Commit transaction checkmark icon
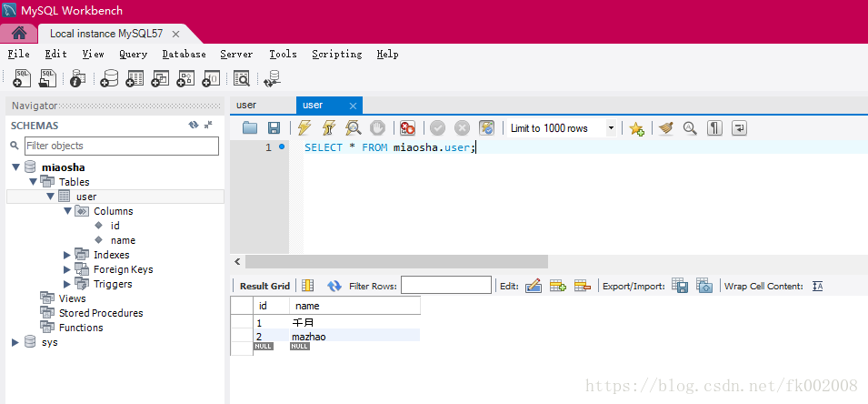The image size is (868, 404). tap(437, 128)
